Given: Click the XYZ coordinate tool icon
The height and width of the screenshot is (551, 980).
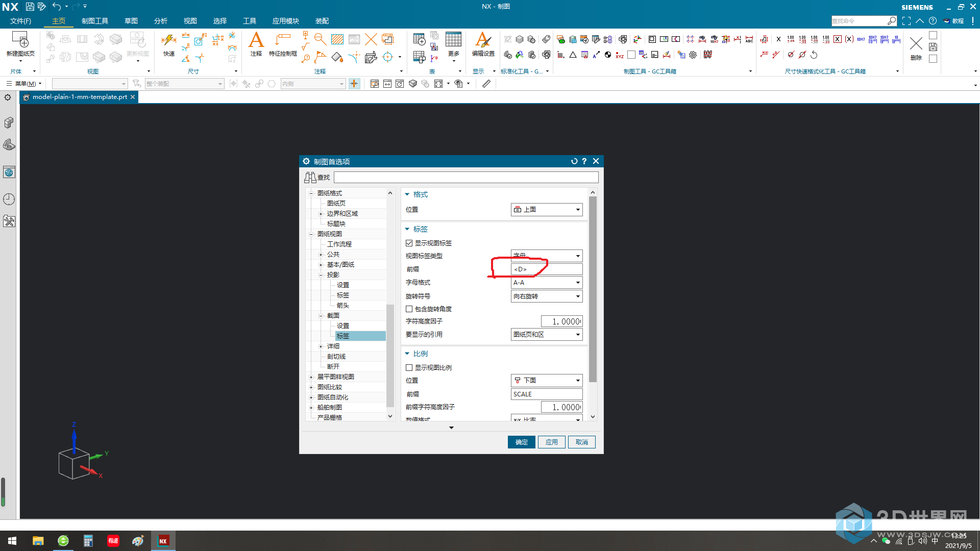Looking at the screenshot, I should (620, 55).
